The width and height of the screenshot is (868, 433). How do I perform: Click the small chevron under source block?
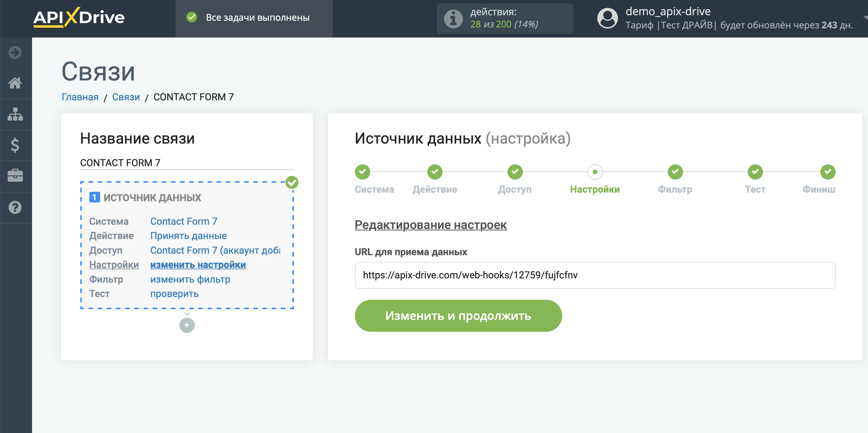tap(187, 313)
